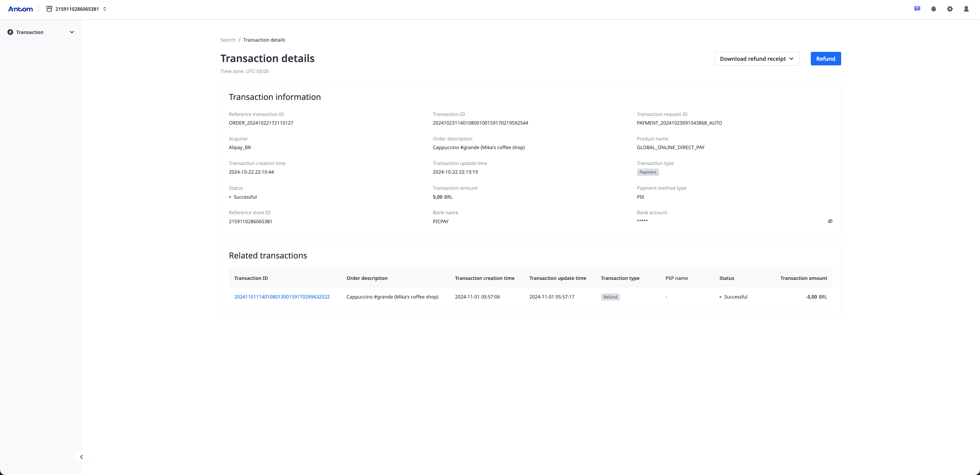
Task: Click the Transaction details breadcrumb label
Action: click(x=264, y=40)
